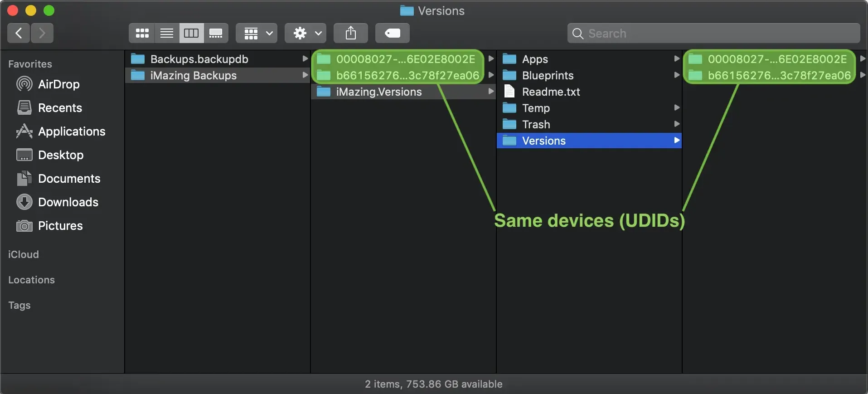Click the Versions folder icon in the title bar

click(x=407, y=10)
